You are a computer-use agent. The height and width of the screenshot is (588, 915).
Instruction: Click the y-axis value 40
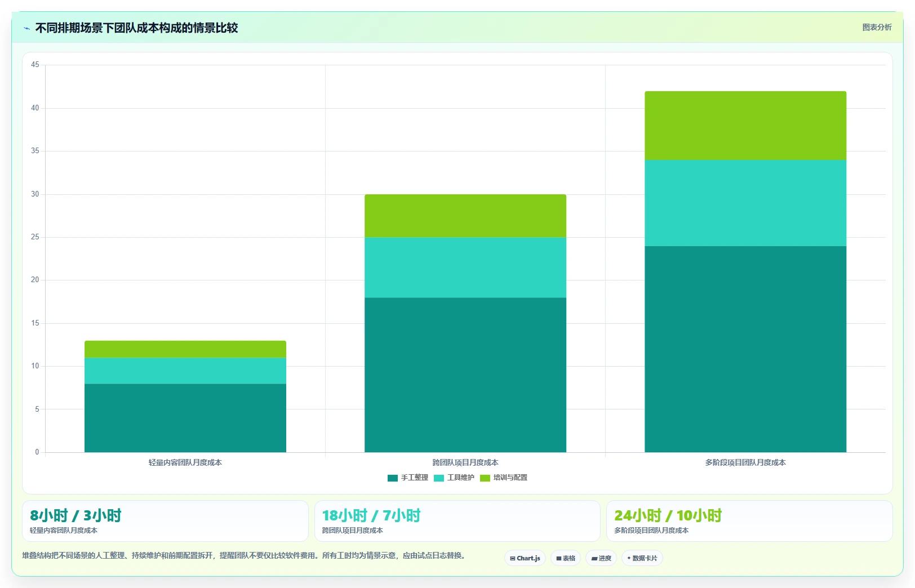[x=35, y=108]
